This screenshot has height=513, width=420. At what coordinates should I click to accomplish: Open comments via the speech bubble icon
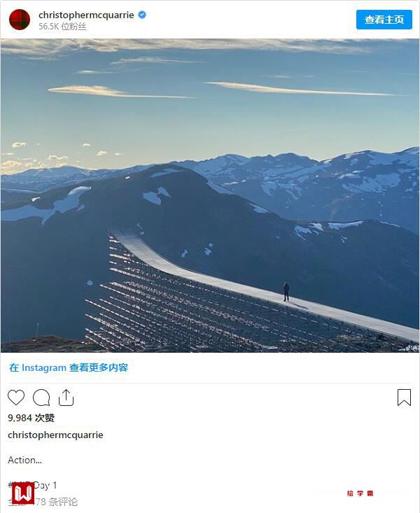pyautogui.click(x=41, y=398)
